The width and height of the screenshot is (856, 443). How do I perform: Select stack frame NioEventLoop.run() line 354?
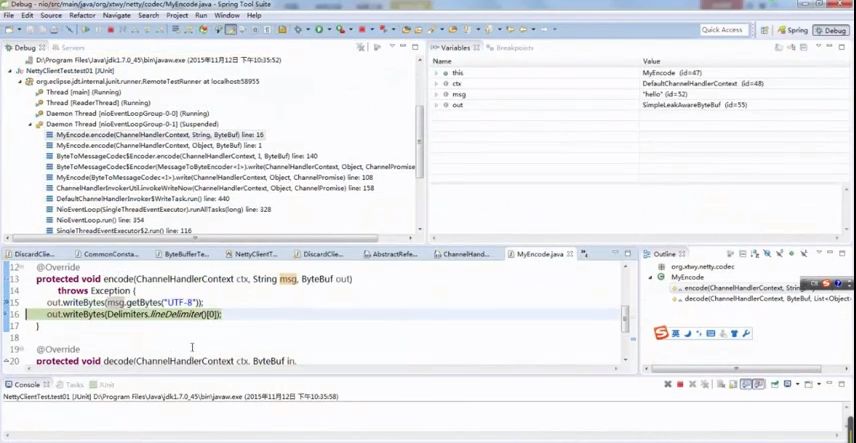coord(88,220)
